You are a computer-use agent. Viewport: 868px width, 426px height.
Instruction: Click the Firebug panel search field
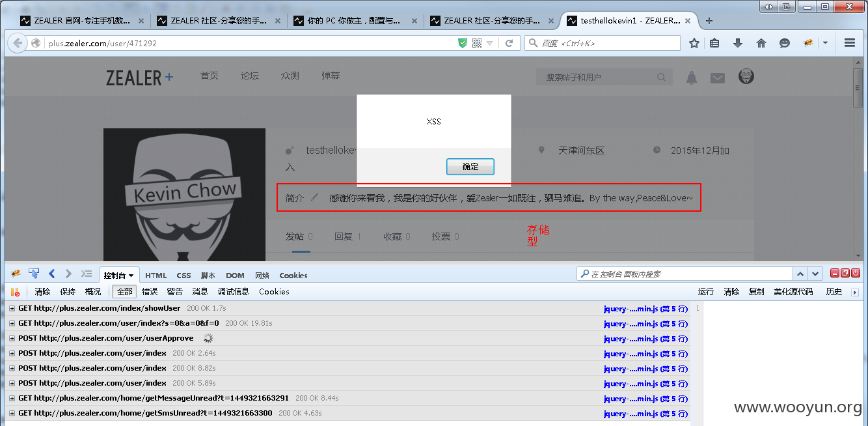(x=685, y=274)
